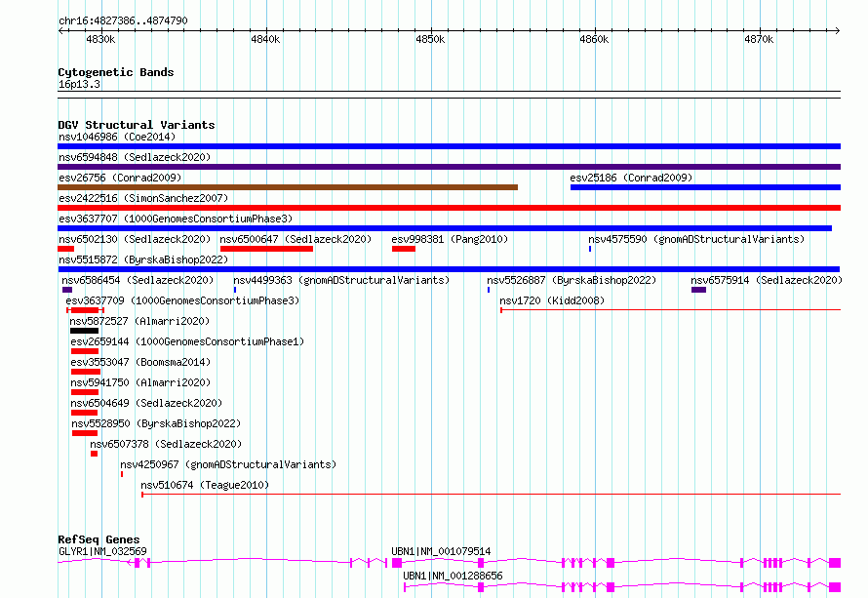This screenshot has width=868, height=598.
Task: Click the red nsv6502130 variant bar
Action: coord(66,249)
